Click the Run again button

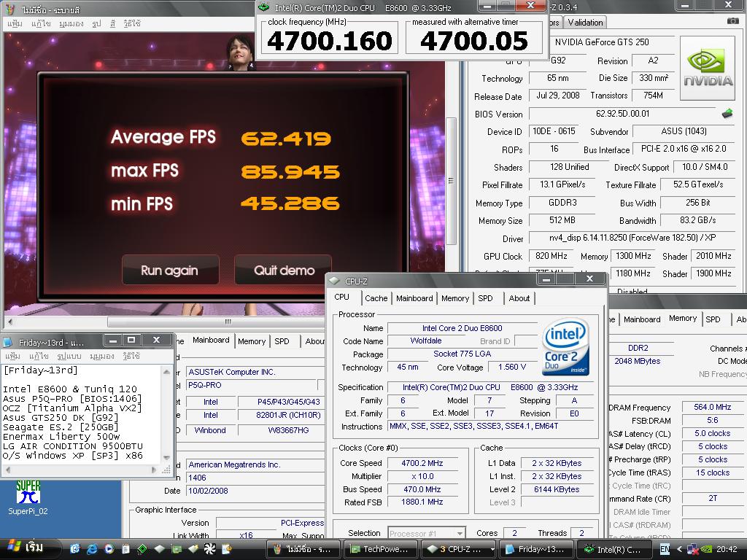click(x=169, y=270)
